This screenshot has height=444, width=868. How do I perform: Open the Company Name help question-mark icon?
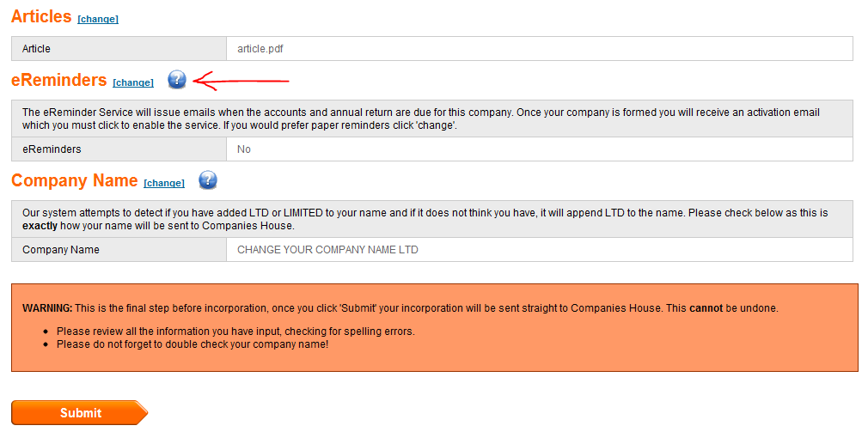point(208,180)
